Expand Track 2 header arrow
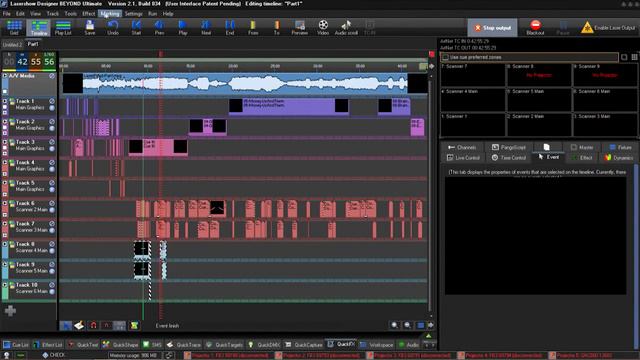This screenshot has width=640, height=360. pos(5,122)
